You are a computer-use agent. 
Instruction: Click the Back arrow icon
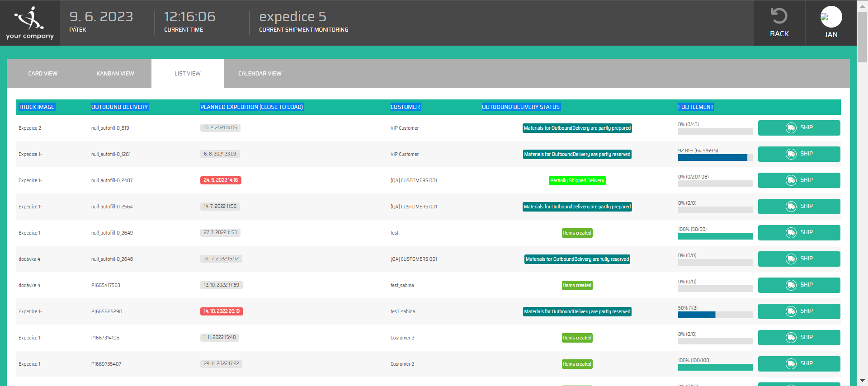(x=779, y=16)
